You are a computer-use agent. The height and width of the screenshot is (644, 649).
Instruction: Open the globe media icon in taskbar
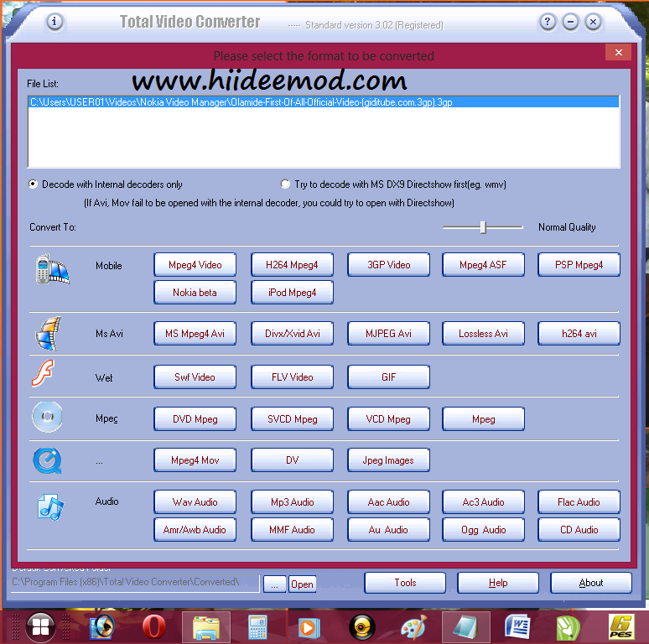pos(101,626)
